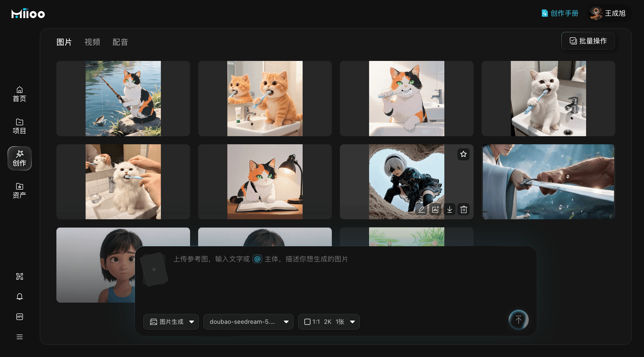Screen dimensions: 644x357
Task: Open the doubao-seedream model dropdown
Action: [x=248, y=322]
